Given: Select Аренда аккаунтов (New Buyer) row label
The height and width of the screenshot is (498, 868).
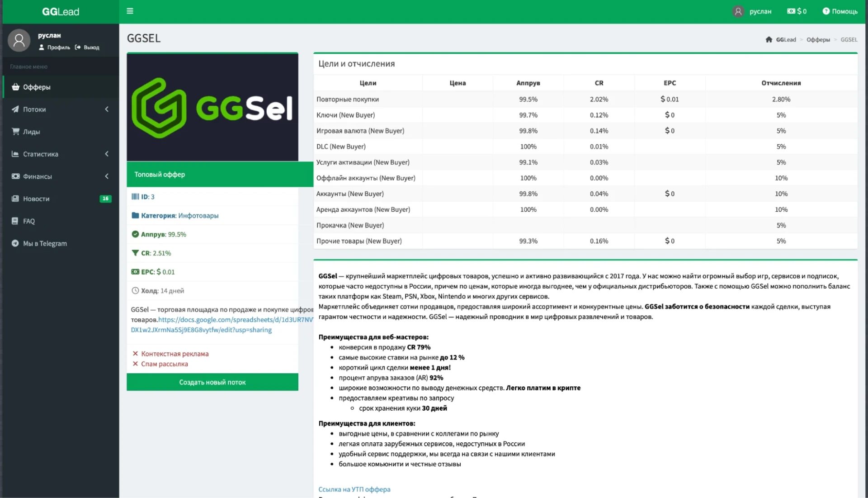Looking at the screenshot, I should [363, 210].
